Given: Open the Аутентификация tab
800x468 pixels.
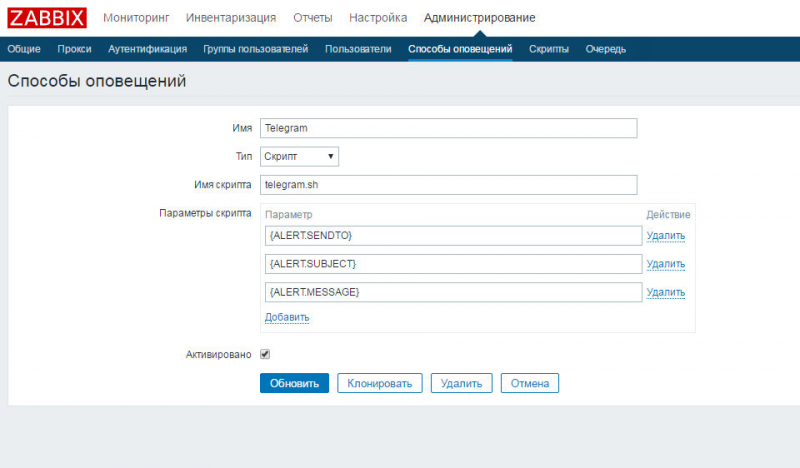Looking at the screenshot, I should pos(147,49).
